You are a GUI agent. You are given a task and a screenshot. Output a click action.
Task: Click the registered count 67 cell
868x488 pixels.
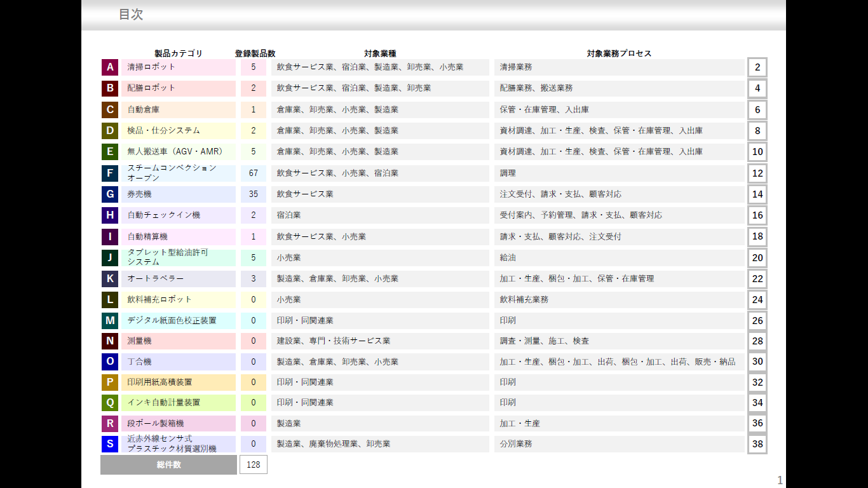coord(254,173)
